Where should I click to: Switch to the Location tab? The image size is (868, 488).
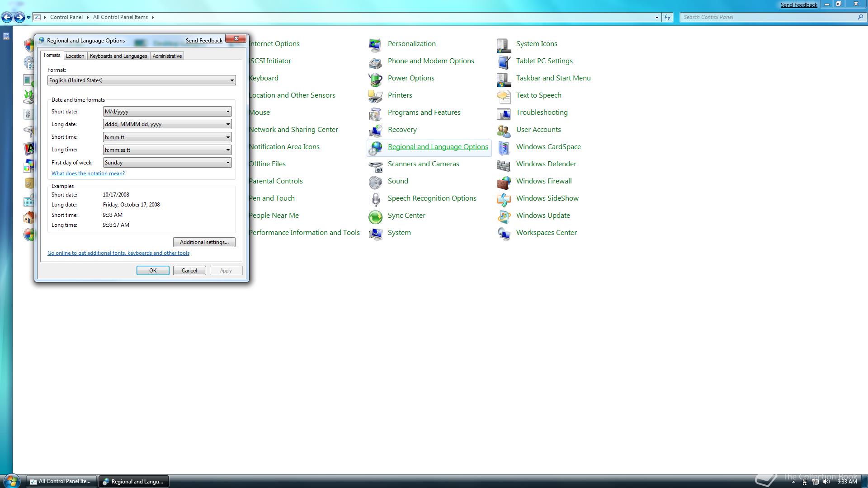75,56
